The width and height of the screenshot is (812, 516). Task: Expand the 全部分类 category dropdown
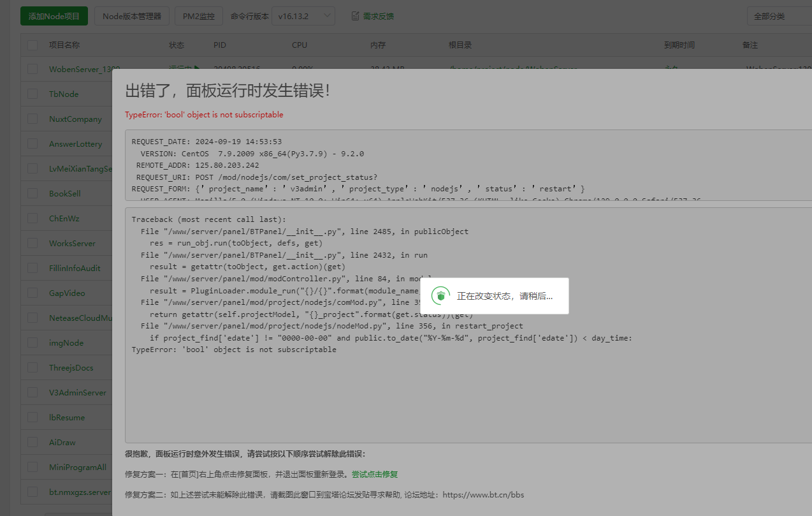779,17
